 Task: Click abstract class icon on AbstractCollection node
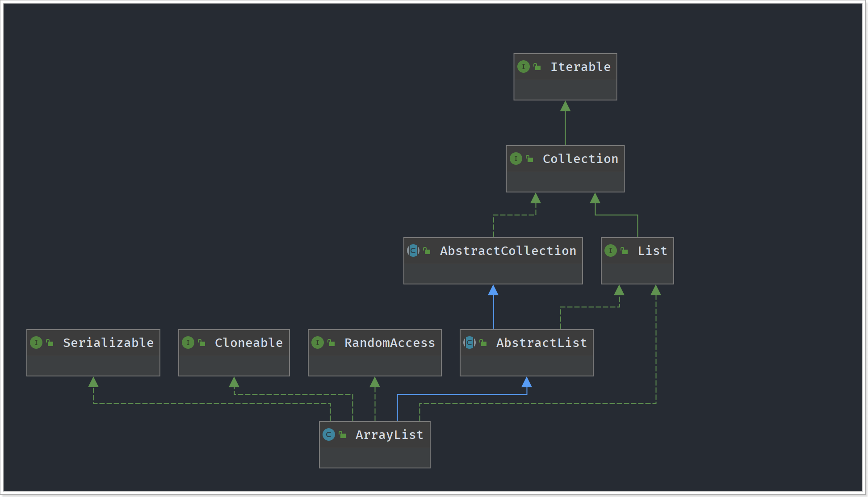(413, 251)
